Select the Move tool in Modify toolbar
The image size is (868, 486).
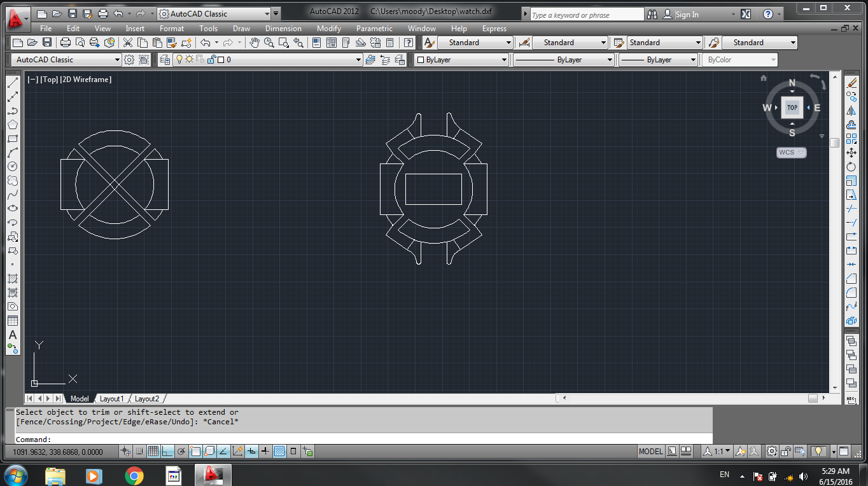pyautogui.click(x=851, y=153)
